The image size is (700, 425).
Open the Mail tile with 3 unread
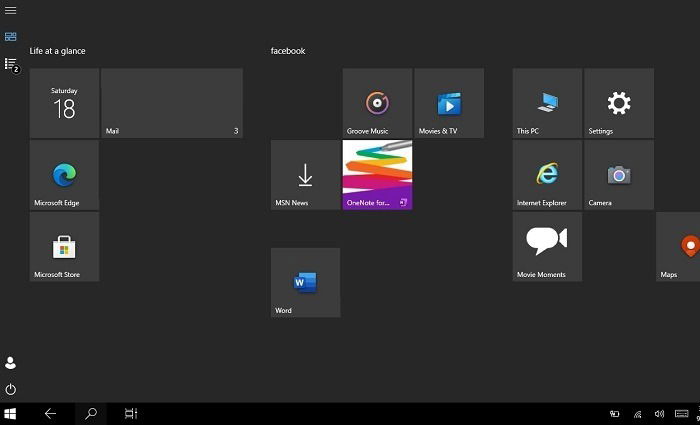(x=172, y=103)
